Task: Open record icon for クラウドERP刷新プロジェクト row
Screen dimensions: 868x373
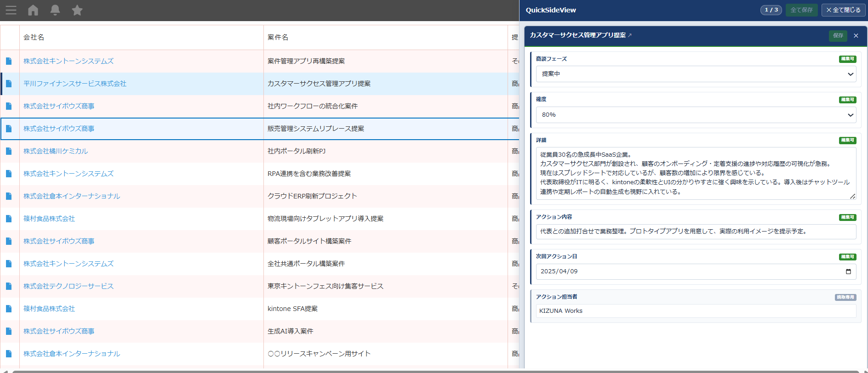Action: 9,196
